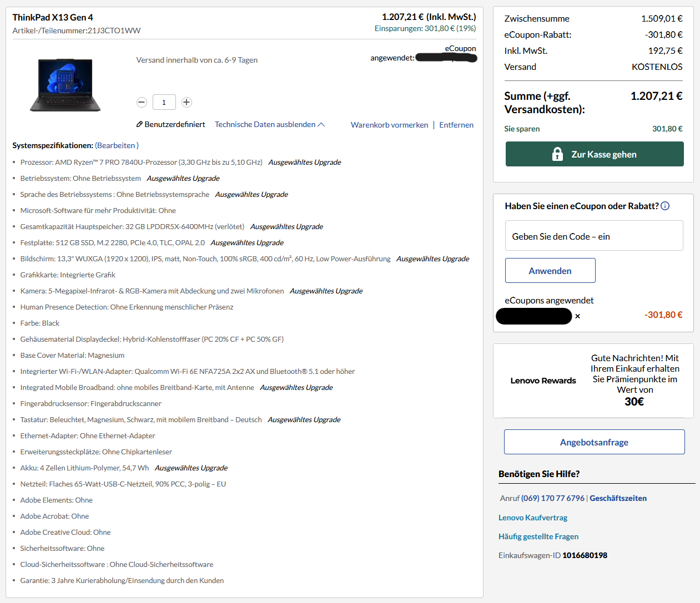Remove the ThinkPad with Entfernen
The width and height of the screenshot is (700, 603).
(x=456, y=124)
